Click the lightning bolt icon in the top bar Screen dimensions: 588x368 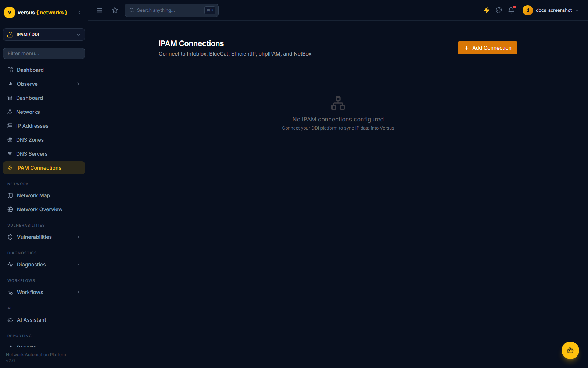pos(487,10)
